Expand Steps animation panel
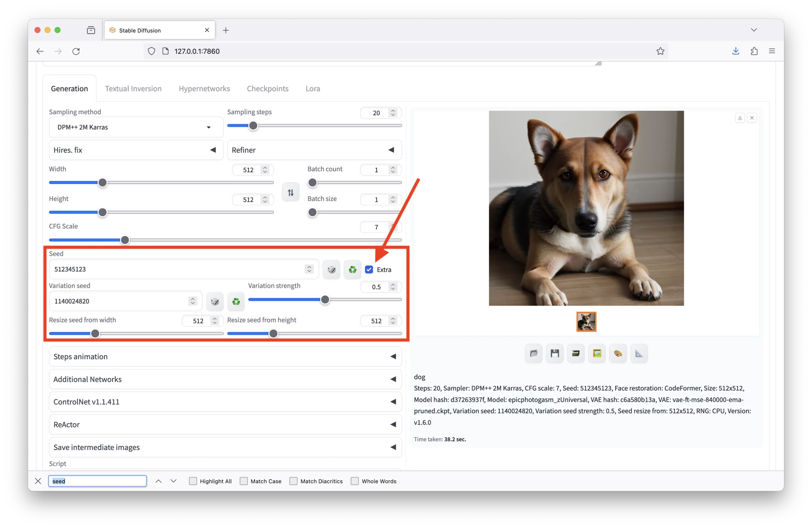 click(225, 357)
